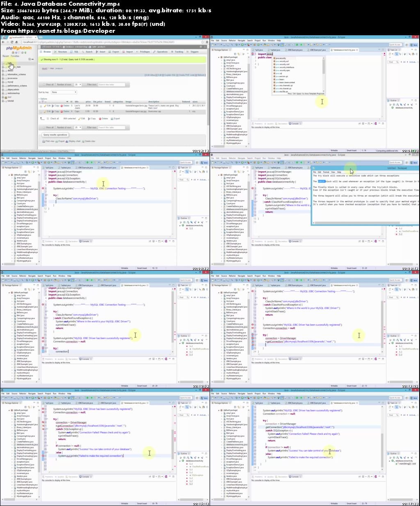Click With selected Delete icon in phpMyAdmin
The height and width of the screenshot is (506, 420).
click(x=100, y=119)
